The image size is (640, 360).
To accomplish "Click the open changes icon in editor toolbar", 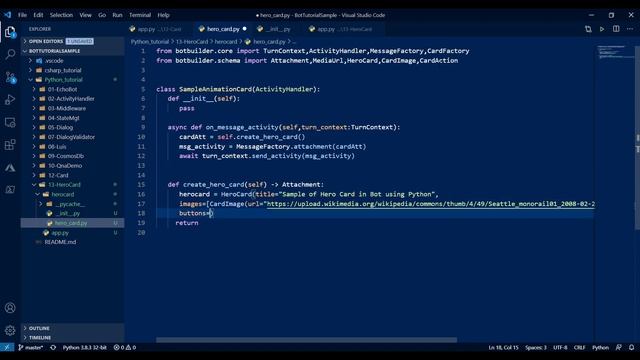I will tap(588, 29).
